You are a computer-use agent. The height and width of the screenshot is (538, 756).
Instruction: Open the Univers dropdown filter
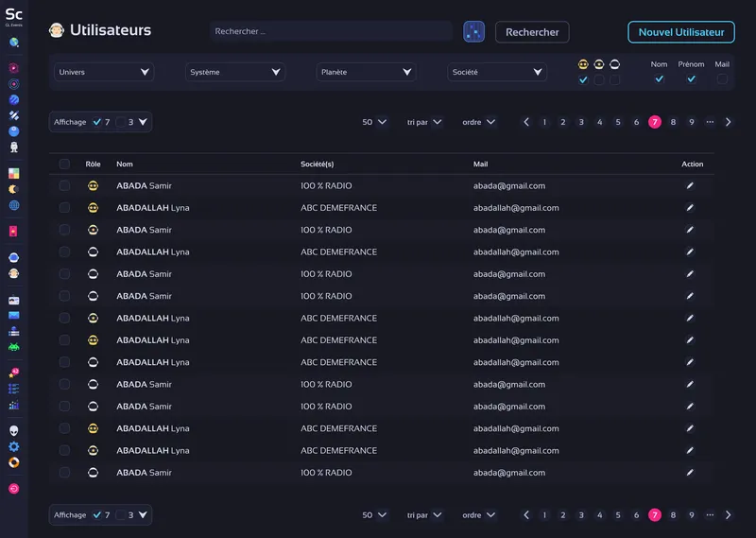point(104,72)
